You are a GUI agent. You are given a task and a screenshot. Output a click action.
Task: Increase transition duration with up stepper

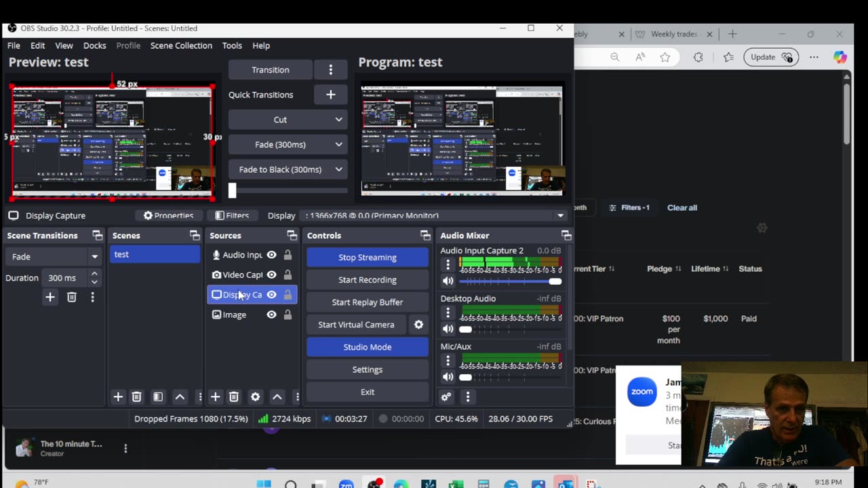(94, 274)
